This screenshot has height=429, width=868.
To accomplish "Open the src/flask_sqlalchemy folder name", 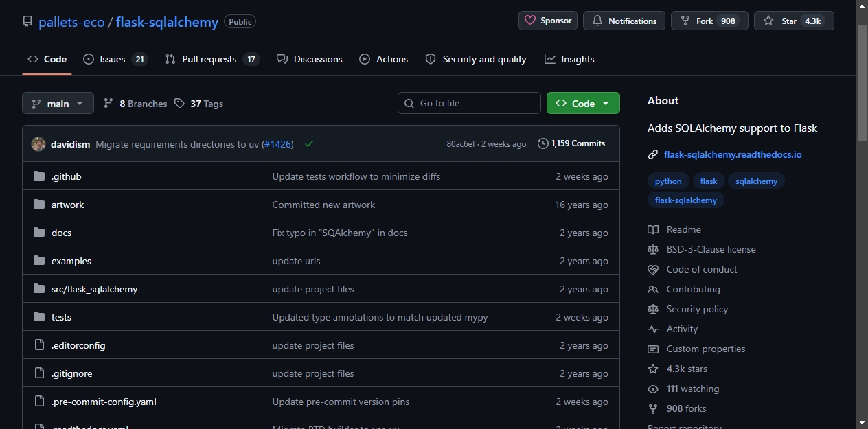I will (94, 289).
